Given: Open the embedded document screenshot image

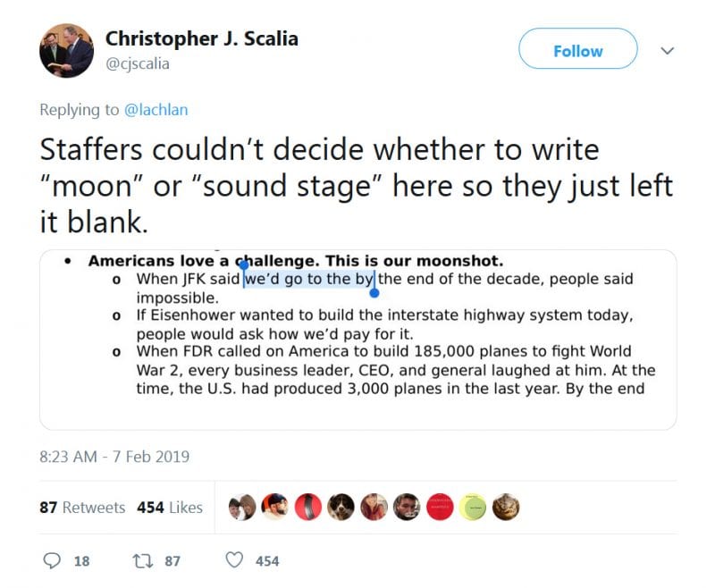Looking at the screenshot, I should point(357,340).
